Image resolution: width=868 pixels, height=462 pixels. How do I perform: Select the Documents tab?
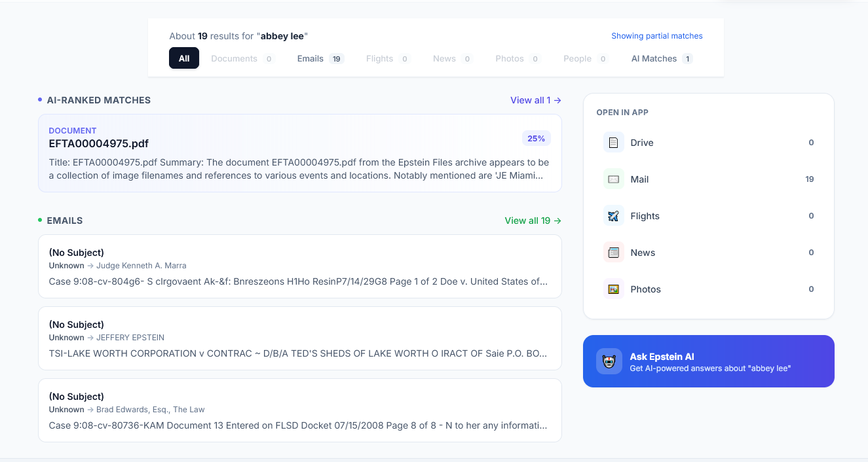(x=241, y=58)
